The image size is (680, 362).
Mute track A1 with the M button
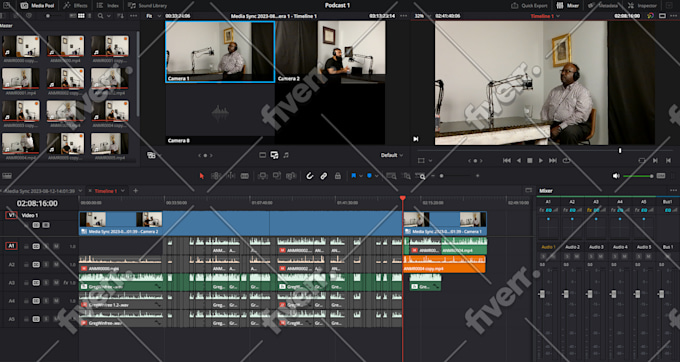pyautogui.click(x=56, y=246)
